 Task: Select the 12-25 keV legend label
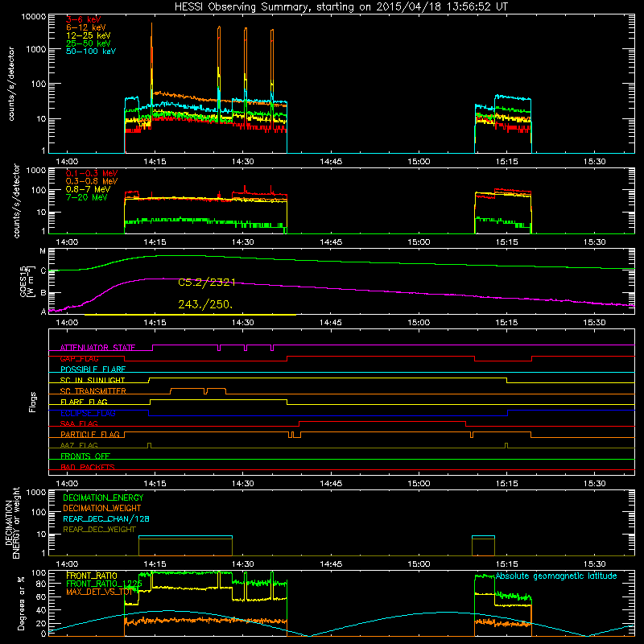click(x=89, y=35)
